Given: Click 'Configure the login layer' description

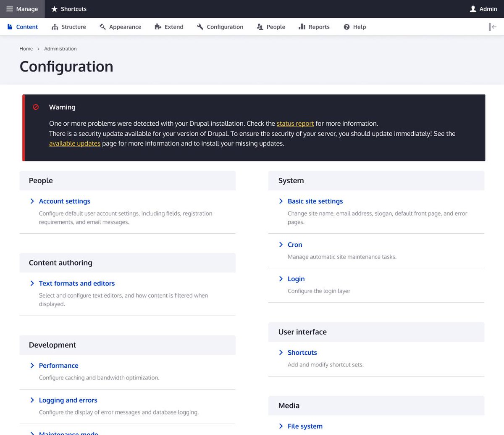Looking at the screenshot, I should coord(319,291).
